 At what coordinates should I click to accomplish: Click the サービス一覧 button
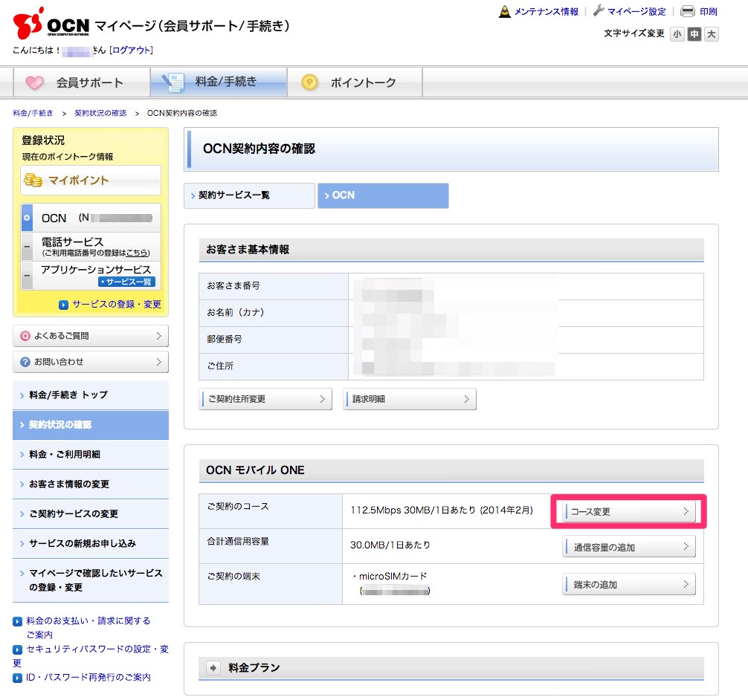(127, 282)
